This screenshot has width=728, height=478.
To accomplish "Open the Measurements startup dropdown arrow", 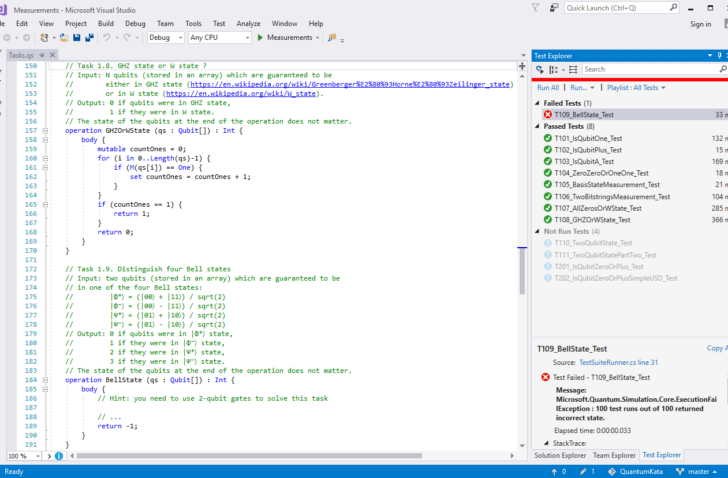I will [318, 38].
